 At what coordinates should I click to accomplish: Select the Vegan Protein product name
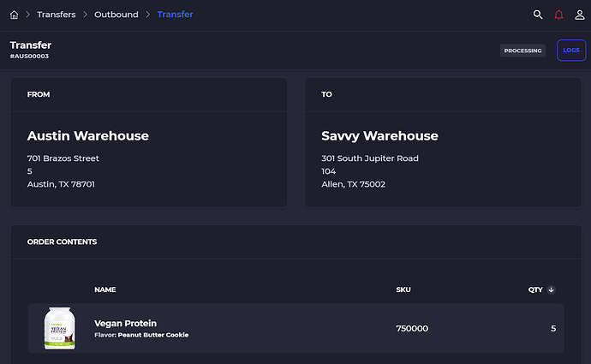point(125,323)
